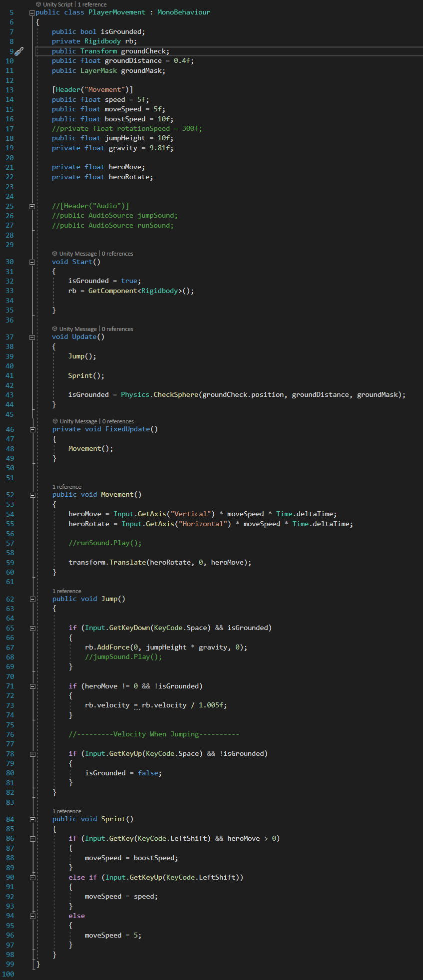Click the "Horizontal" axis string
The width and height of the screenshot is (423, 980).
pos(204,524)
